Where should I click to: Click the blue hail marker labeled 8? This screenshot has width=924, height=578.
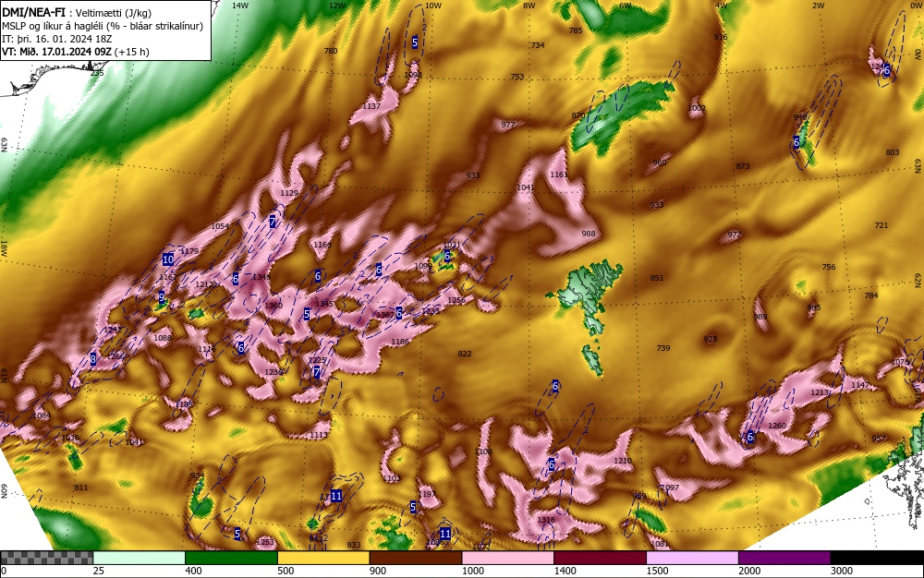coord(93,359)
